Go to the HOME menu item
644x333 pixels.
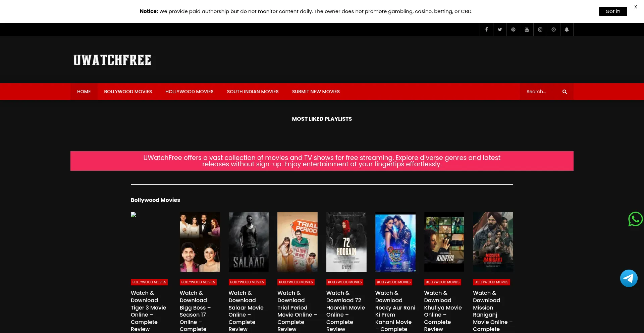(84, 92)
